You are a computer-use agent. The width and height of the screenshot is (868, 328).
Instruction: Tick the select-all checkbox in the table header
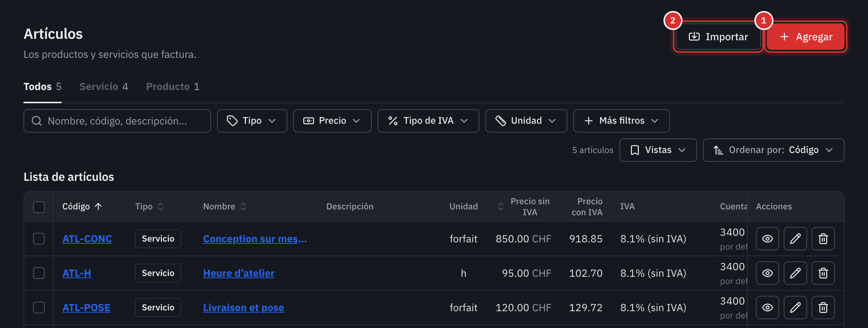[x=39, y=207]
